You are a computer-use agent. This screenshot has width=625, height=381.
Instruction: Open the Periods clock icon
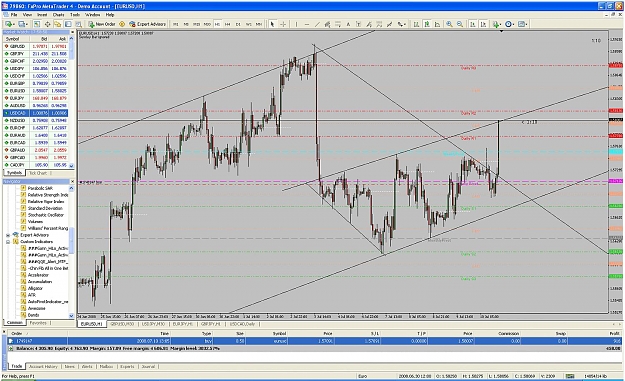(x=508, y=24)
